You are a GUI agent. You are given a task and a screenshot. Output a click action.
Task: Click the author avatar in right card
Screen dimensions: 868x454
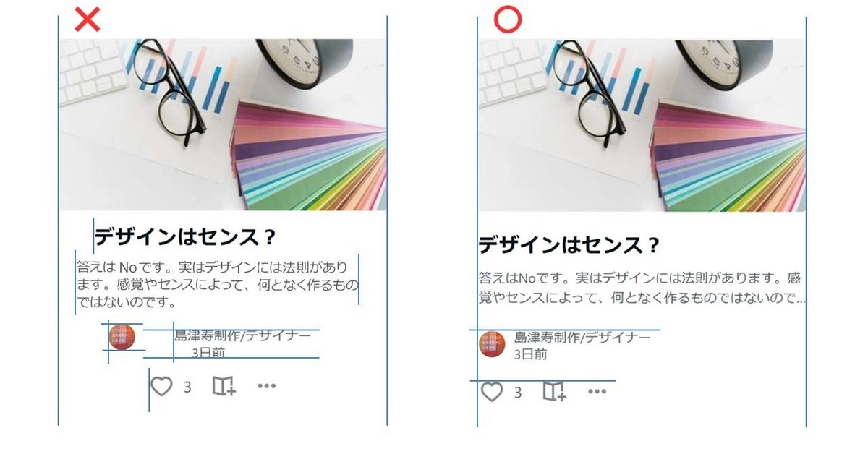pyautogui.click(x=492, y=344)
